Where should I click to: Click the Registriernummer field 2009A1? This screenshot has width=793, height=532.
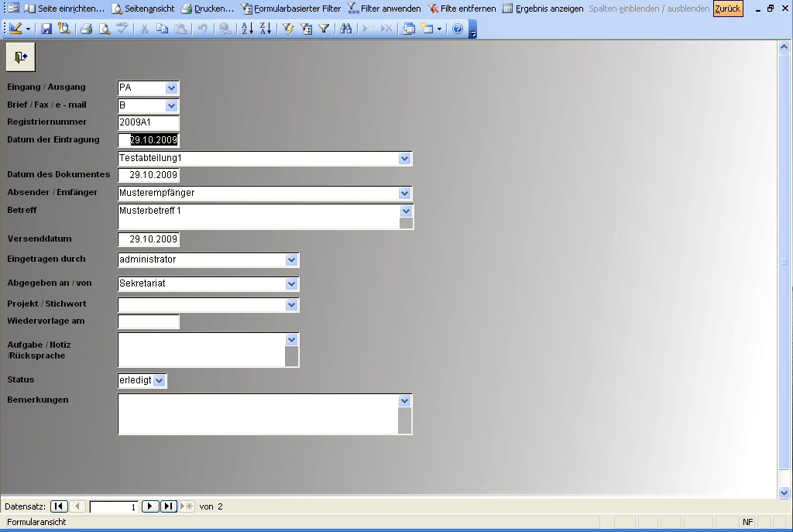coord(148,122)
